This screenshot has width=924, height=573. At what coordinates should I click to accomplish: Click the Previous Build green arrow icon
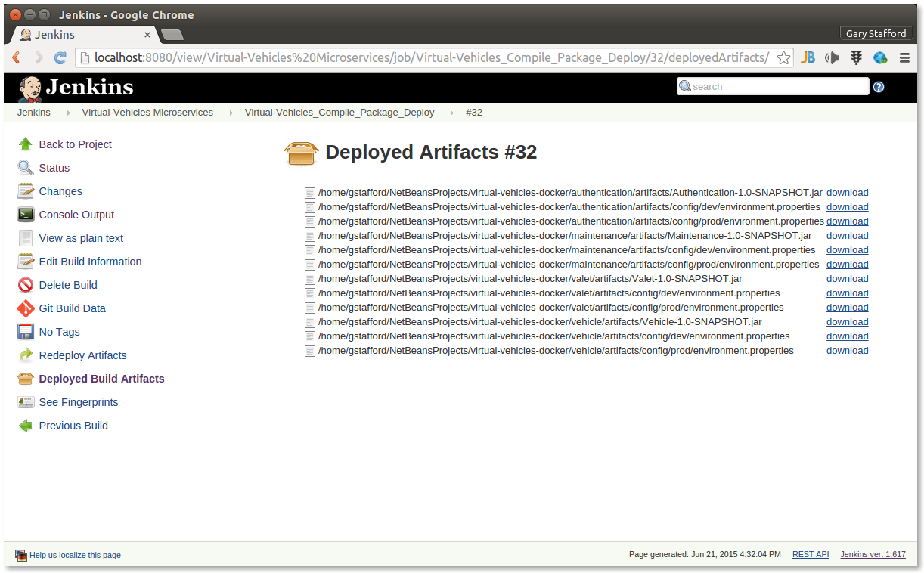(x=26, y=426)
